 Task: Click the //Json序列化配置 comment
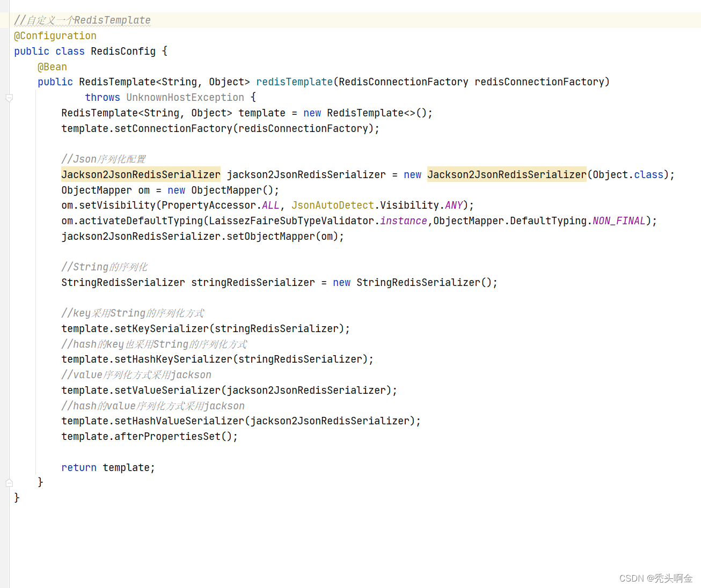click(x=103, y=159)
